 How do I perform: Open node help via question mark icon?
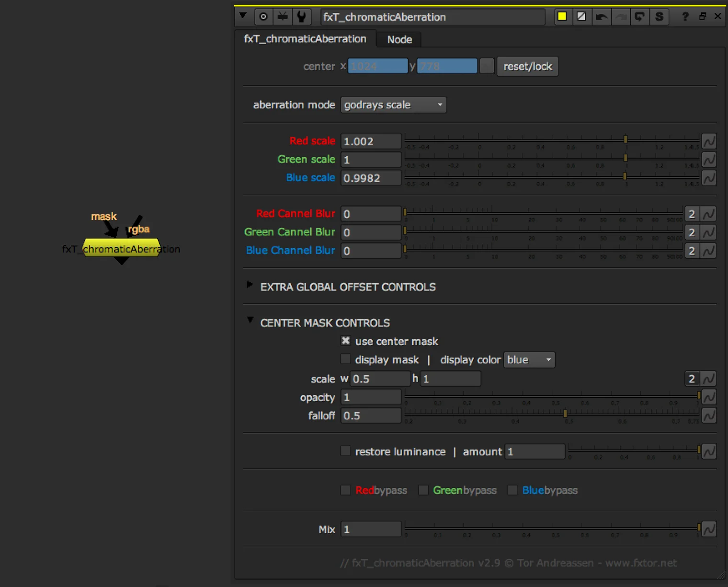pos(685,16)
